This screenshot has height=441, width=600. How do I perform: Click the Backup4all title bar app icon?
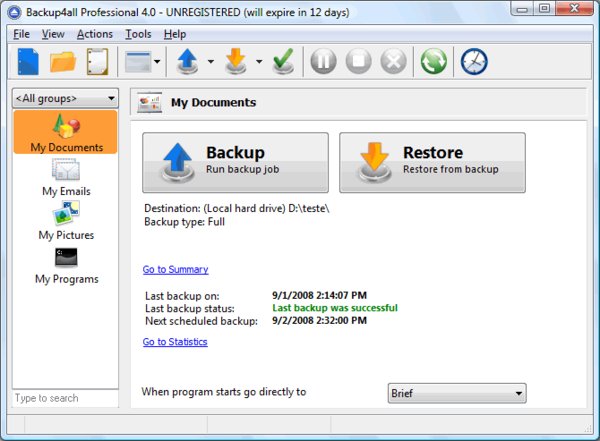point(15,12)
